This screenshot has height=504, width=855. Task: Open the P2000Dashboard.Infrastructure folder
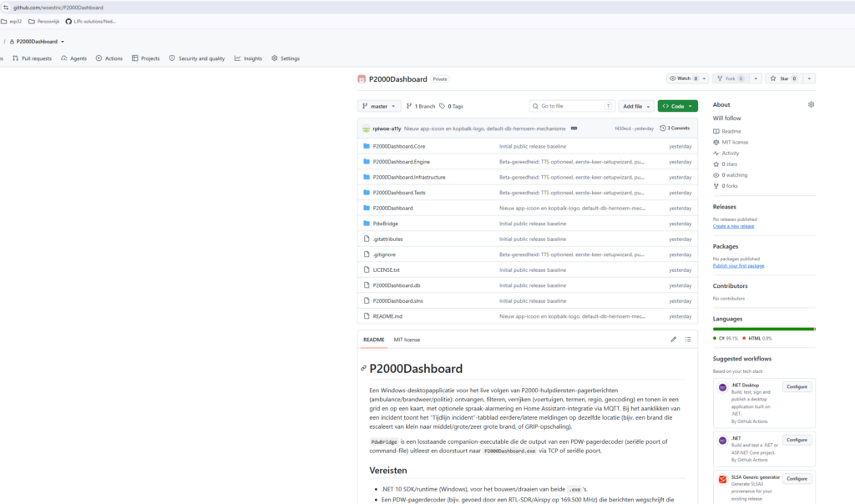pyautogui.click(x=409, y=177)
